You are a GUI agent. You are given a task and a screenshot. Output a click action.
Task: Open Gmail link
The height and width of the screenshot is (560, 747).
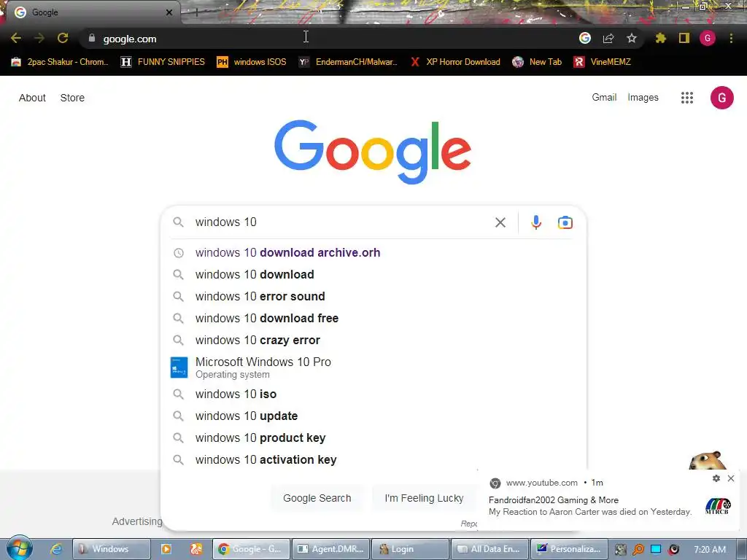[604, 97]
